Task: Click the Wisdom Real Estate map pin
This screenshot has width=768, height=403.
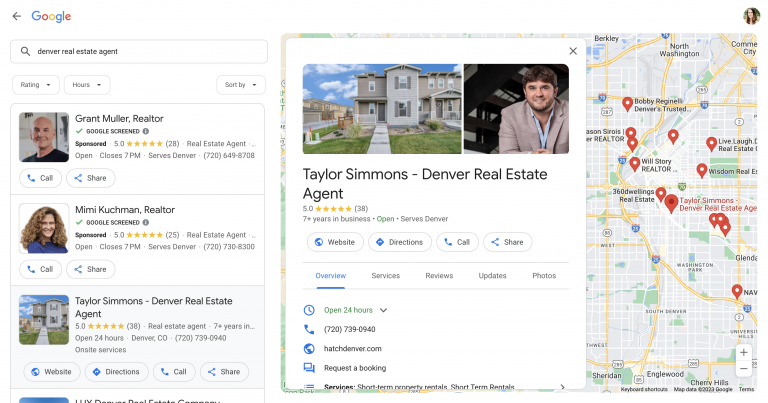Action: pyautogui.click(x=701, y=170)
